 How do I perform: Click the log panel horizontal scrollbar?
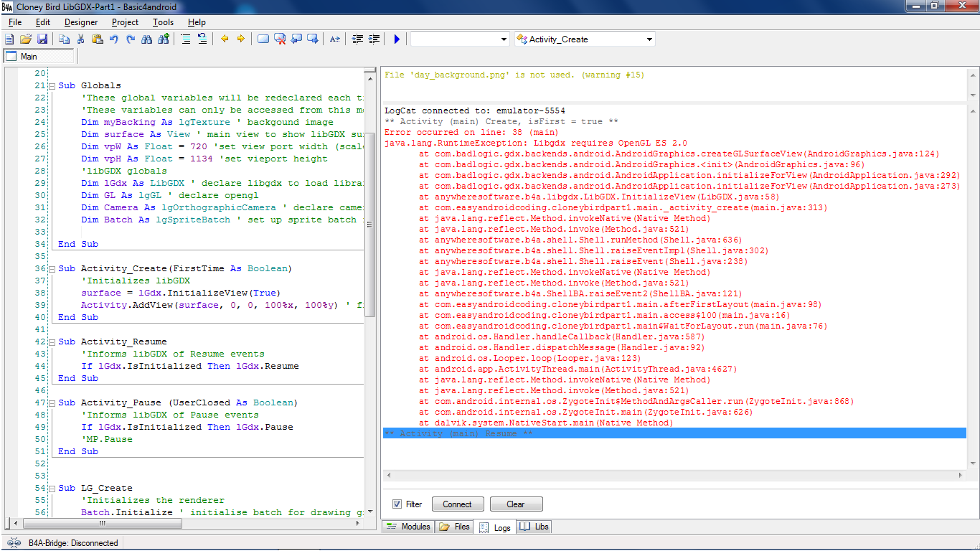(674, 476)
